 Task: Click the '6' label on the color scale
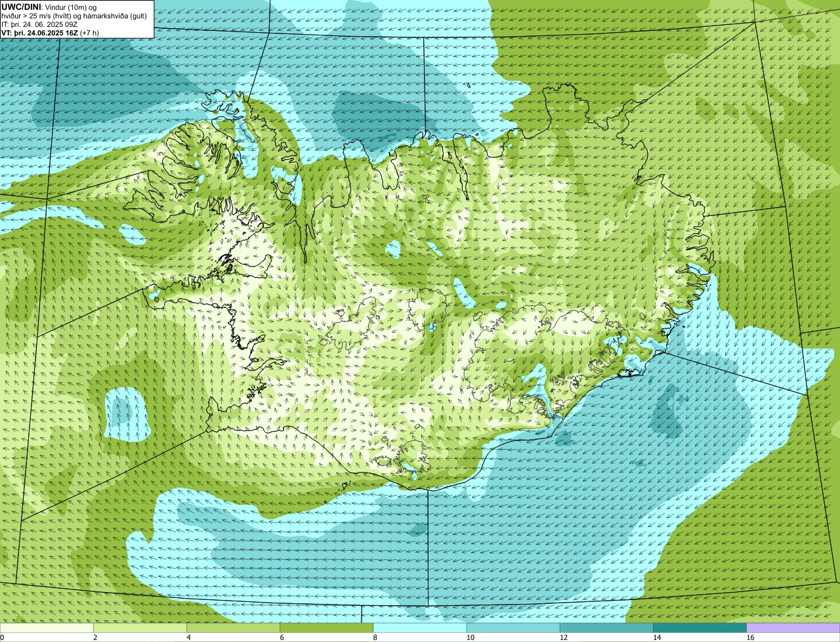[282, 637]
